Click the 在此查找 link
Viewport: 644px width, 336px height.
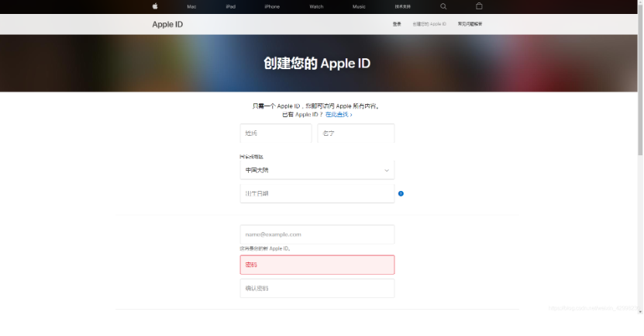(x=339, y=114)
